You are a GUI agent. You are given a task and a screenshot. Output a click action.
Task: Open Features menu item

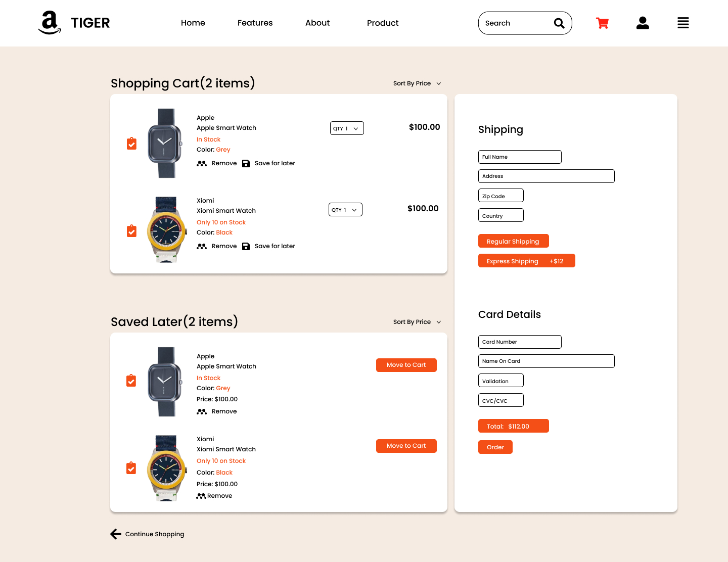coord(255,23)
